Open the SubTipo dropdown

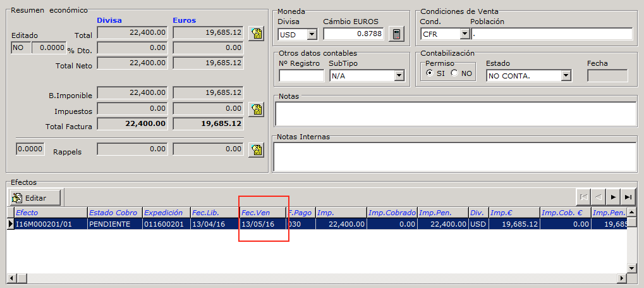coord(398,76)
